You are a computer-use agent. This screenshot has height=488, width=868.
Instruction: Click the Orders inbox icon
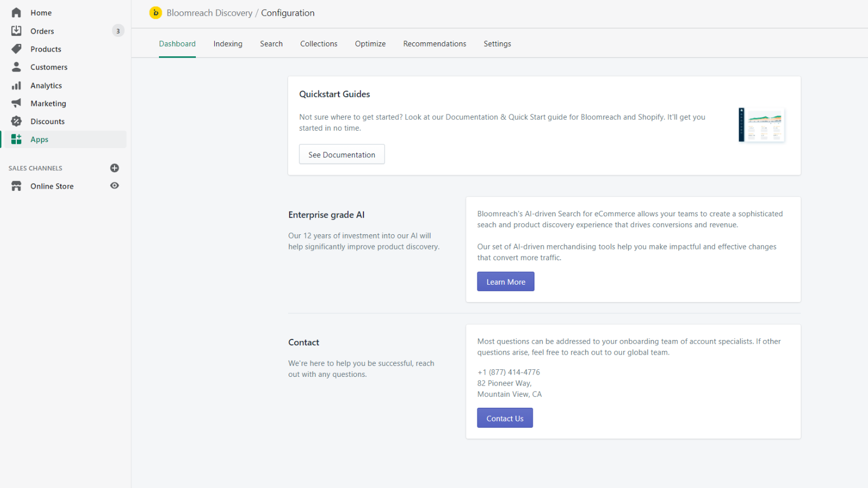[16, 31]
